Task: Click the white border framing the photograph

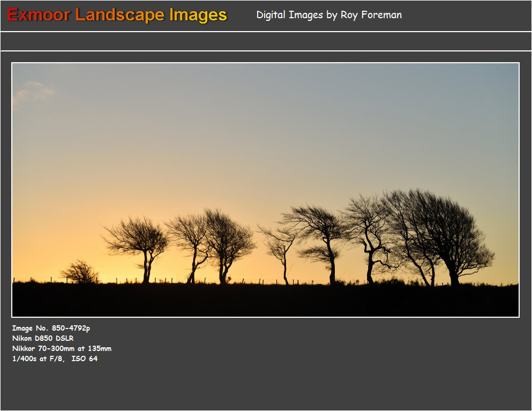Action: click(266, 63)
